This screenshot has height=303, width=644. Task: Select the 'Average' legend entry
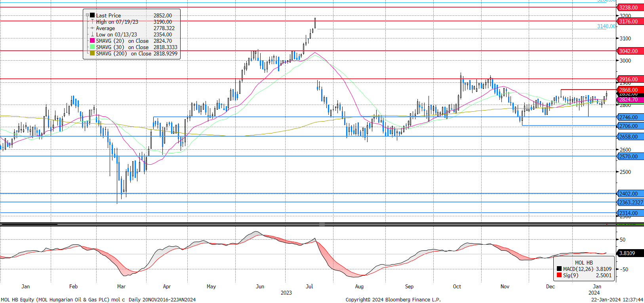[105, 28]
